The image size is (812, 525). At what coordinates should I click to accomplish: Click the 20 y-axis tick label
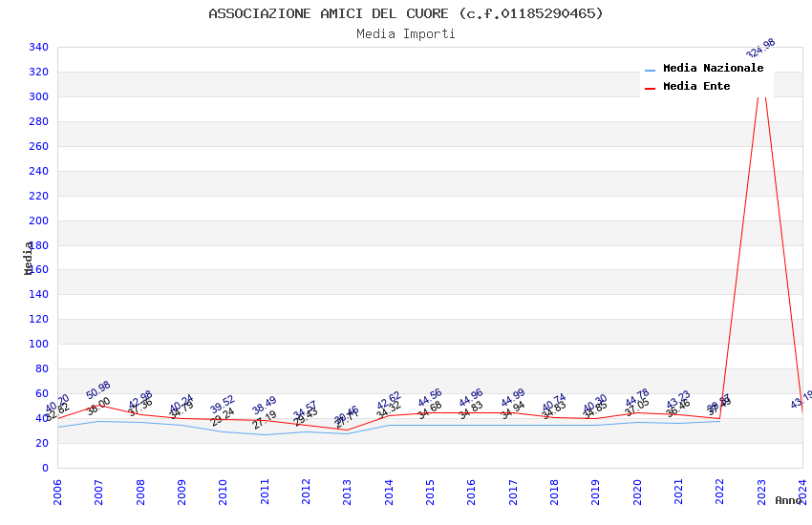click(42, 443)
